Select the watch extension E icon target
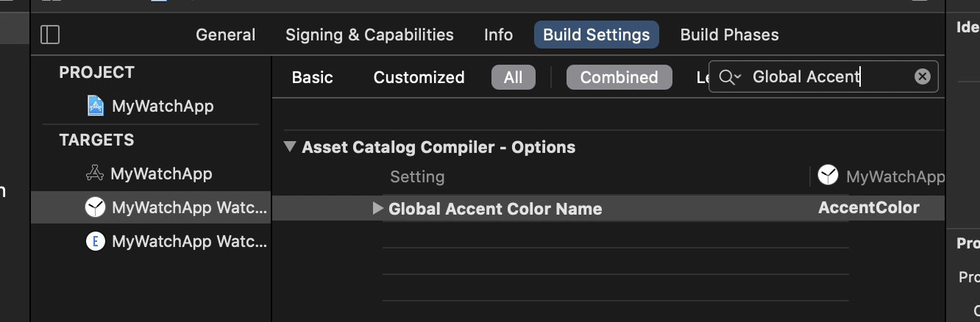Viewport: 980px width, 322px height. [95, 241]
